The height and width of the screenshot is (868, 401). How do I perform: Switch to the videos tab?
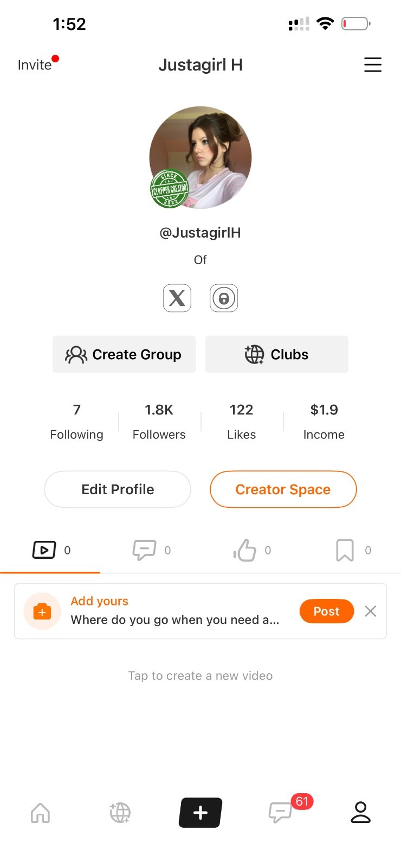tap(50, 550)
